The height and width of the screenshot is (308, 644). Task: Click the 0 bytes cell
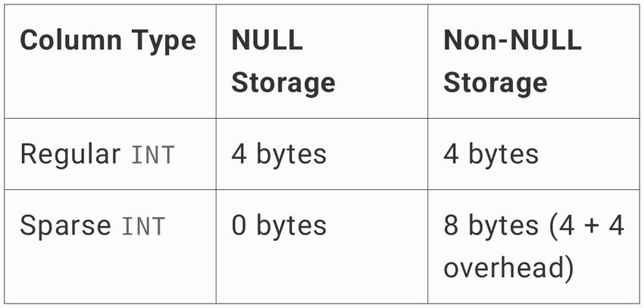(x=322, y=247)
